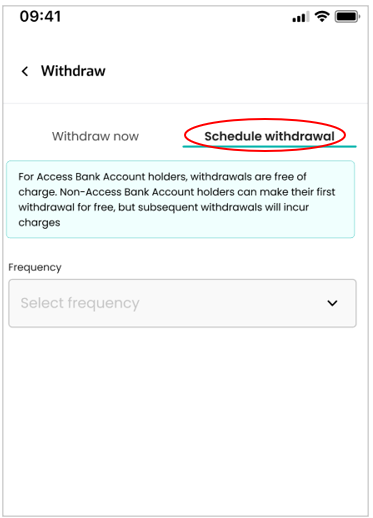Image resolution: width=373 pixels, height=518 pixels.
Task: Click the red oval highlight around Schedule withdrawal
Action: 265,135
